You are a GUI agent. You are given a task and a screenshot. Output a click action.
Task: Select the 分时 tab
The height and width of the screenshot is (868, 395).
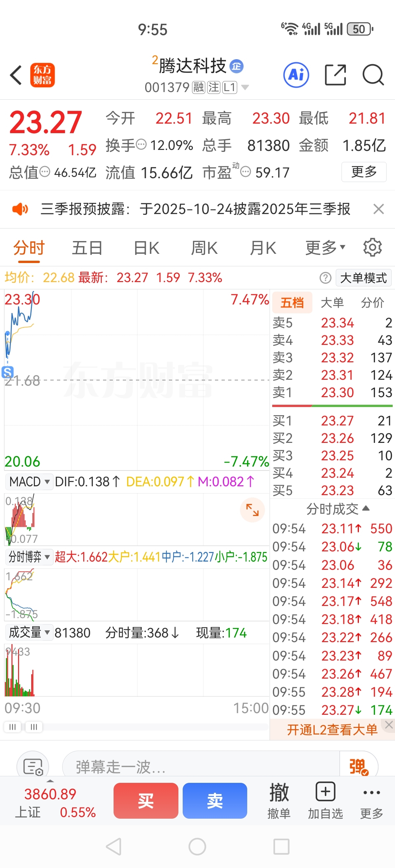tap(29, 248)
